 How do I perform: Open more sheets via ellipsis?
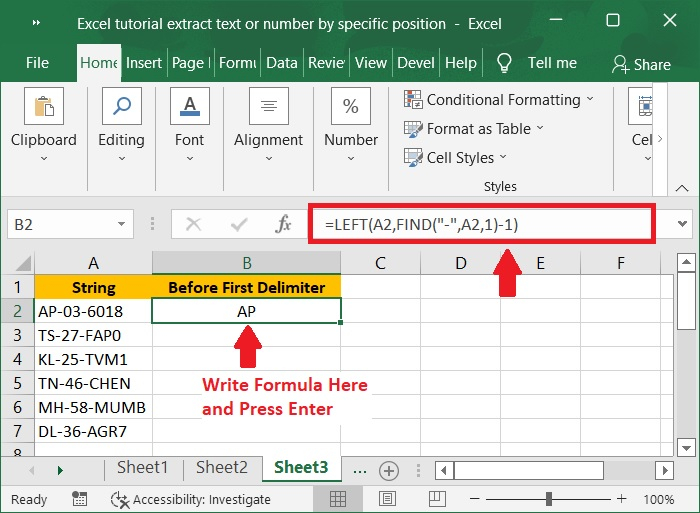click(360, 470)
